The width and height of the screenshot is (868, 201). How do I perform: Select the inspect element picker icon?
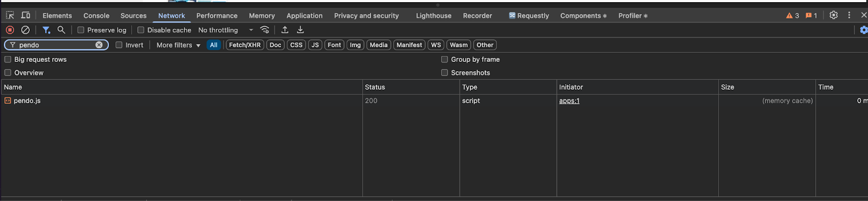(10, 15)
